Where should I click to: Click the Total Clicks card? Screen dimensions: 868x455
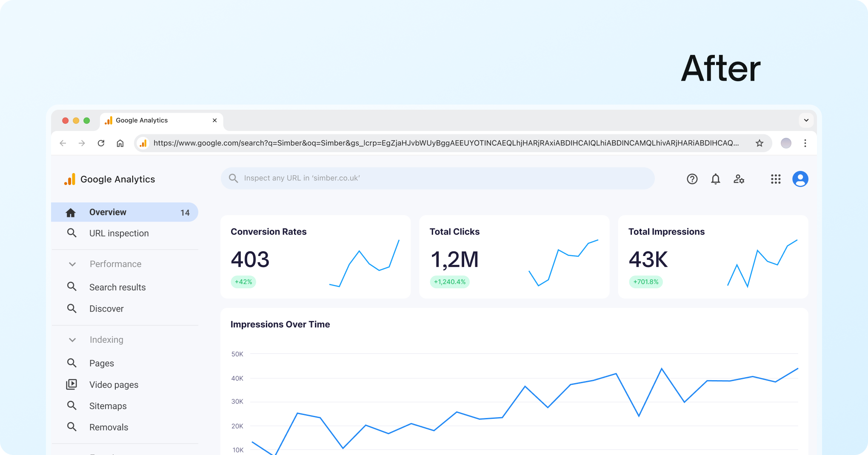514,257
